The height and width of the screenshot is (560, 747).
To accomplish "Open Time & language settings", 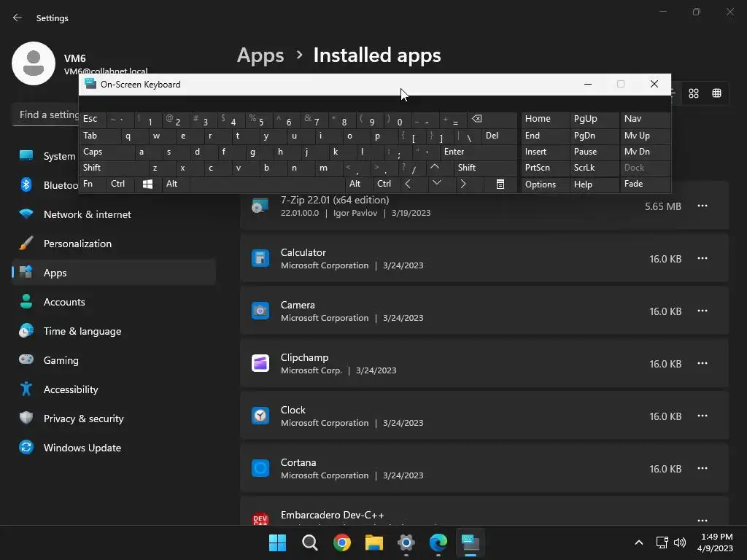I will (x=114, y=331).
